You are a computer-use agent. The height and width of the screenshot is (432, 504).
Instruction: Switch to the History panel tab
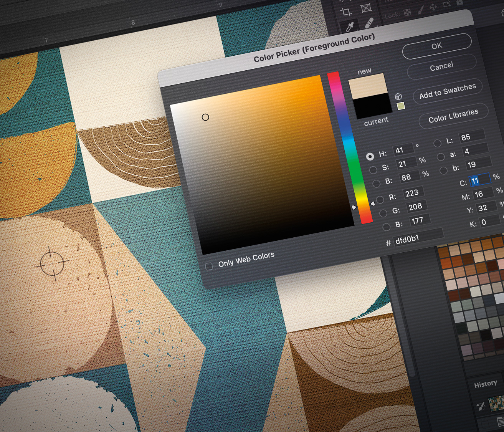point(485,384)
